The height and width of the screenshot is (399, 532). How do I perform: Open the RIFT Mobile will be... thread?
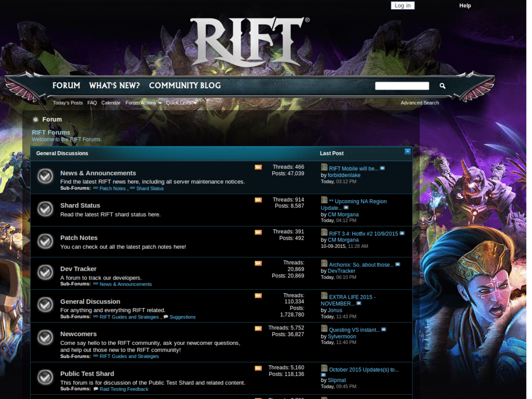pos(353,169)
